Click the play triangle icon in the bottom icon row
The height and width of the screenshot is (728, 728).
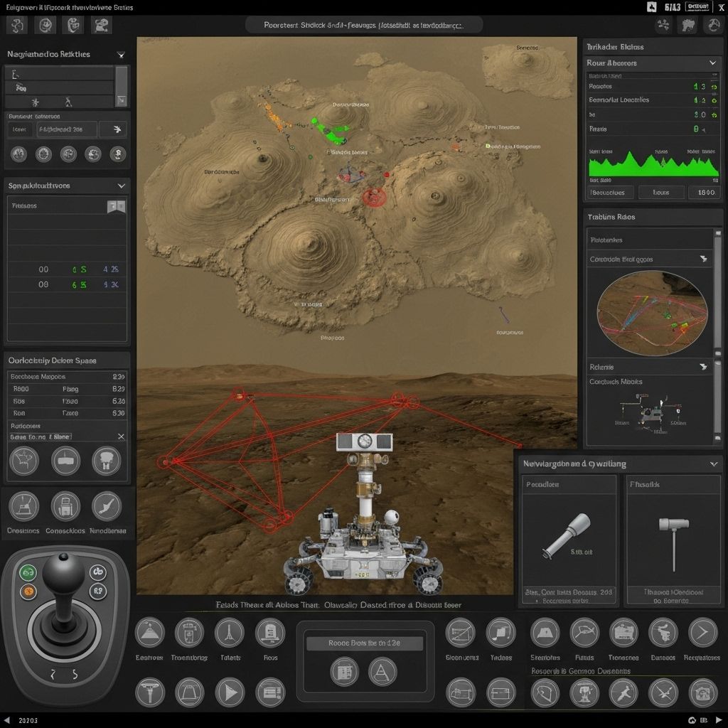[230, 691]
